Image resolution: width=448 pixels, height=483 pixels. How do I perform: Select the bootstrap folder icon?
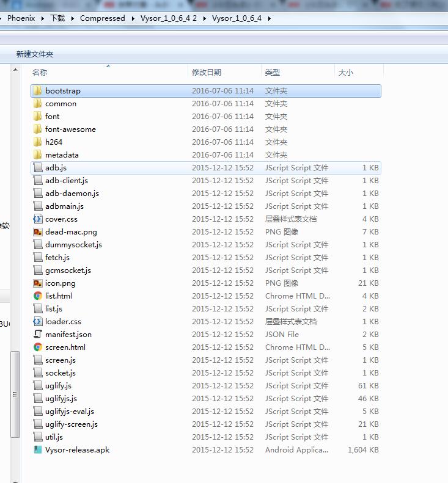38,90
